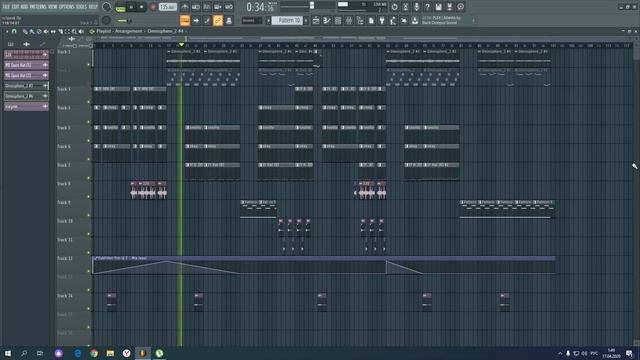Open the channel rack view icon
The image size is (640, 360).
tap(338, 20)
